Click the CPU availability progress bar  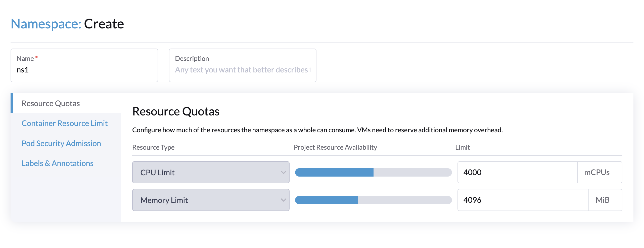(373, 172)
